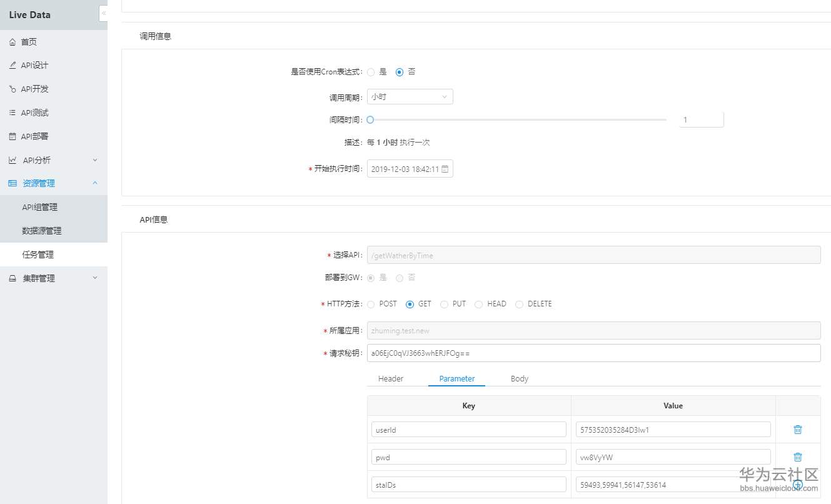Go to 首页 via the home icon
The width and height of the screenshot is (831, 504).
pos(13,42)
